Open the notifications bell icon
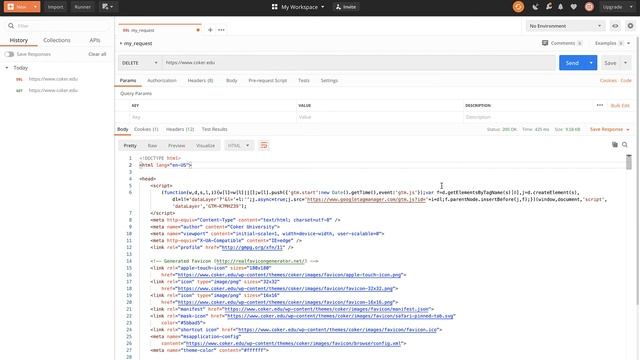Viewport: 640px width, 360px height. tap(561, 7)
